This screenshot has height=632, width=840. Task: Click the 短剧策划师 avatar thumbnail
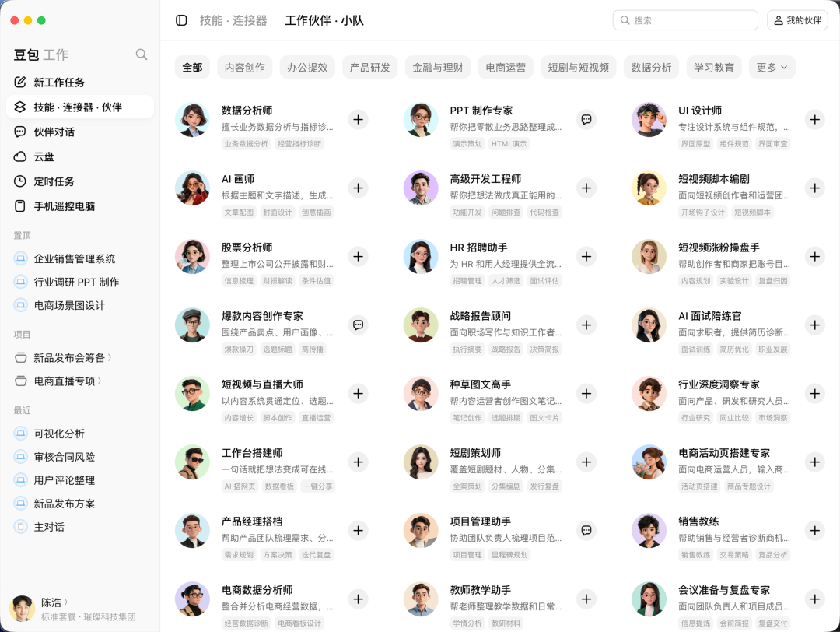pos(421,462)
